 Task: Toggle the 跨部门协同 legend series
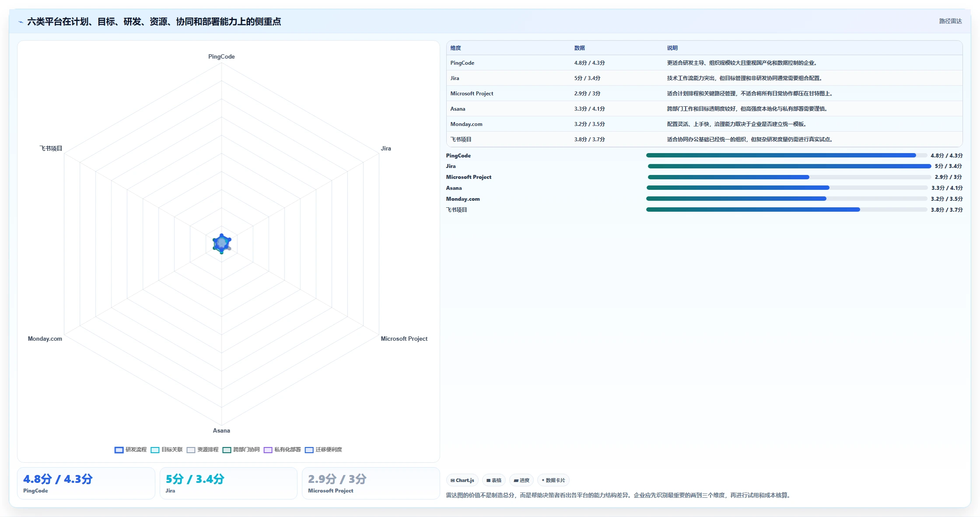(x=241, y=450)
